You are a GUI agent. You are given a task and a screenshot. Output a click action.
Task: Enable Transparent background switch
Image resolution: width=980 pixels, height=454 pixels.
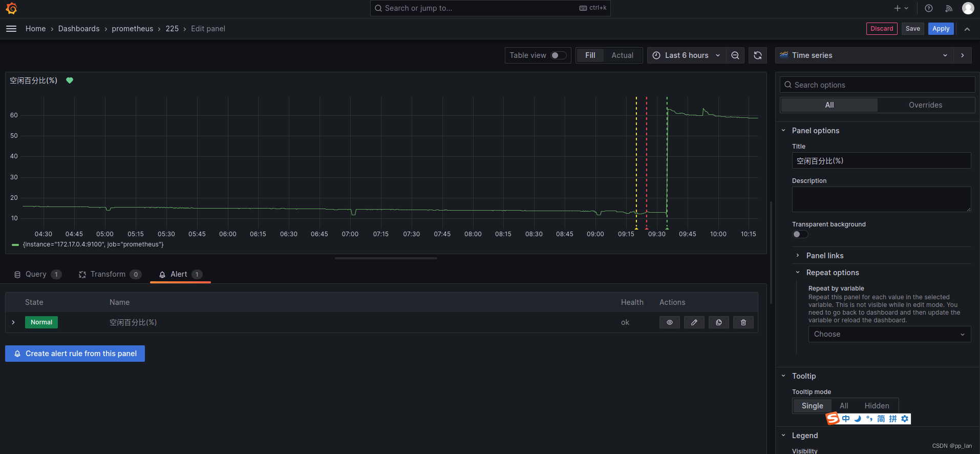(800, 234)
